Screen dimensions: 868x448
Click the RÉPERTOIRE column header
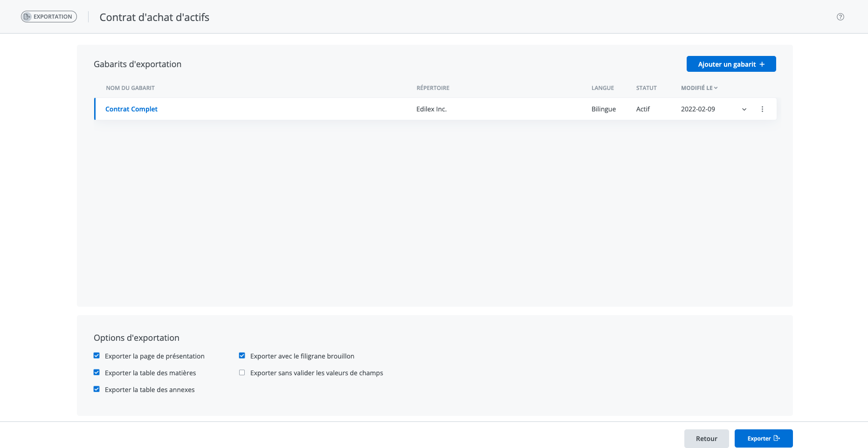[x=433, y=88]
